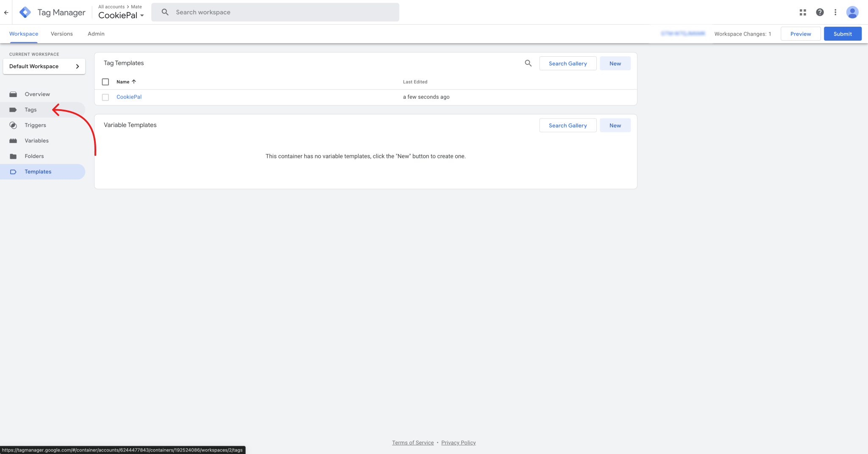Click the Tags sidebar icon

click(13, 110)
